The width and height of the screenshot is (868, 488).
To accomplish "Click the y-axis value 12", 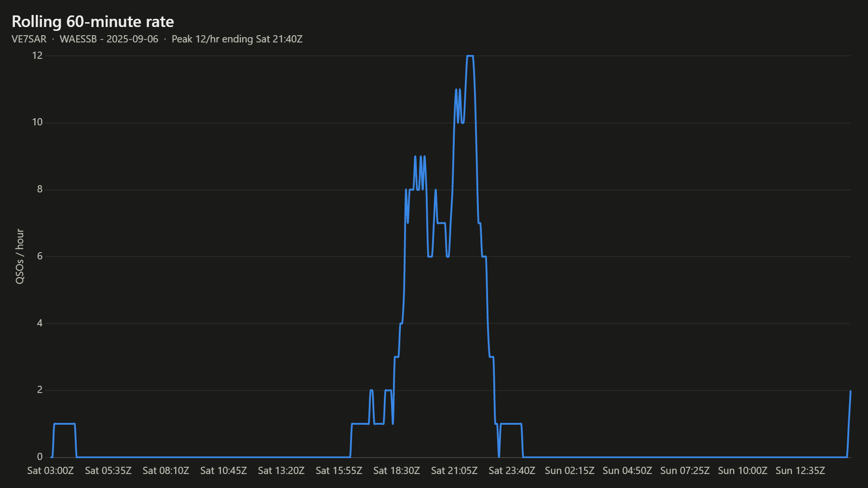I will [x=38, y=55].
